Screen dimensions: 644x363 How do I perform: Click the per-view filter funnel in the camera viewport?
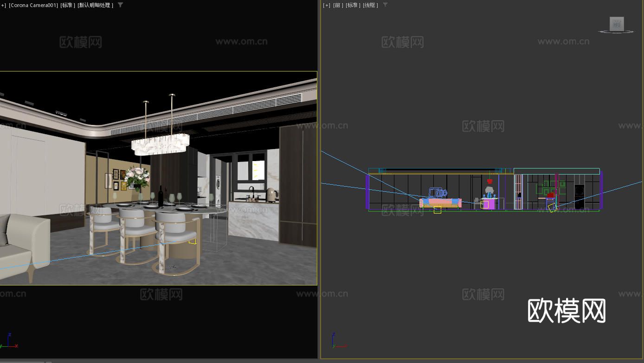(120, 5)
